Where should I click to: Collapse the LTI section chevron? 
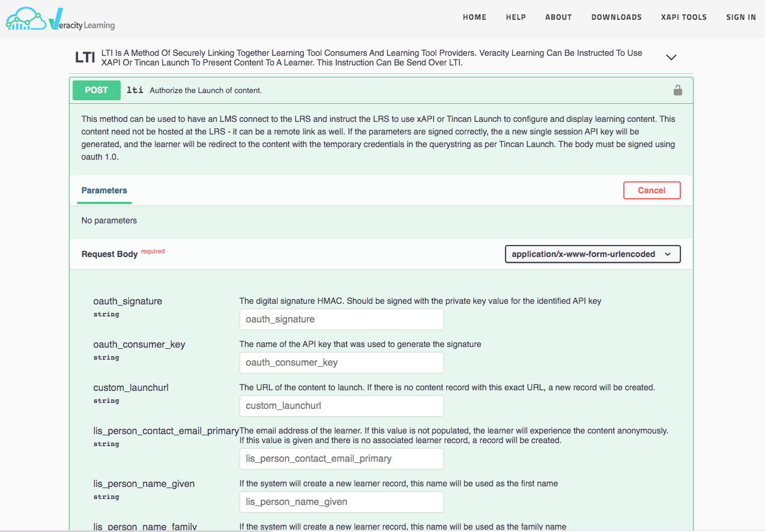[671, 58]
